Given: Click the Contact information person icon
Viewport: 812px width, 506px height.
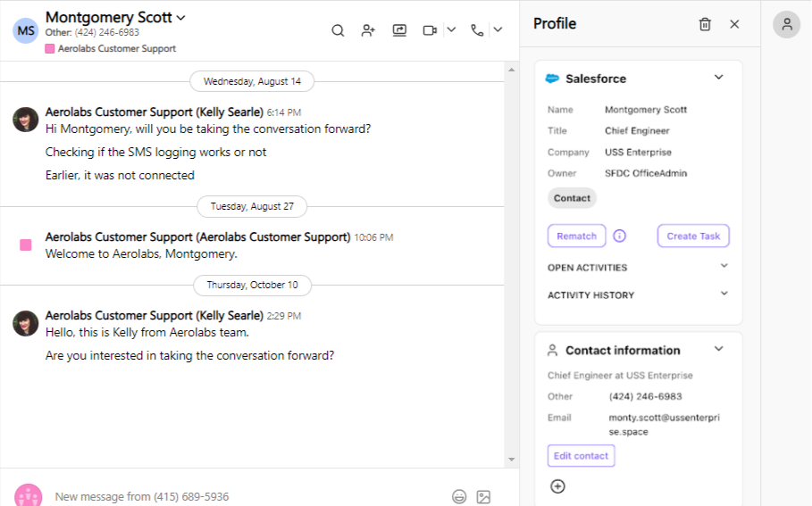Looking at the screenshot, I should tap(553, 350).
